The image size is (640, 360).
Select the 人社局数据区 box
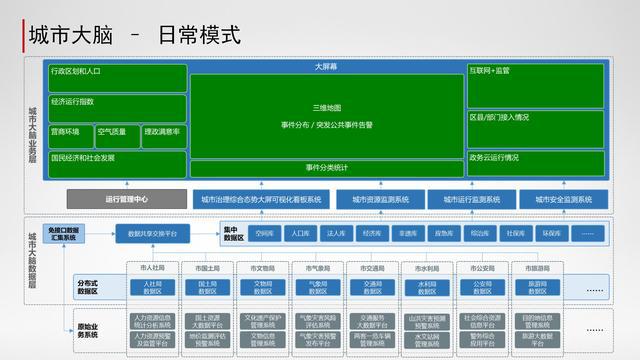pyautogui.click(x=153, y=287)
